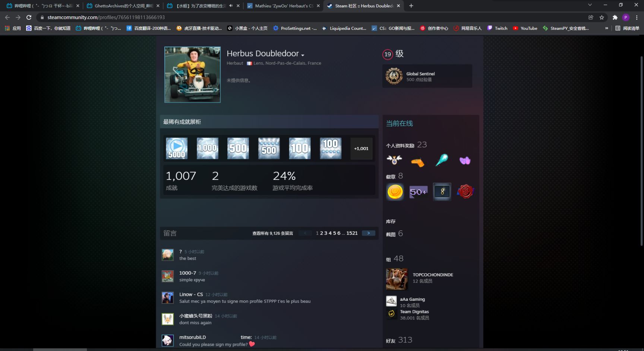Focus the steamcommunity.com address bar
Viewport: 644px width, 351px height.
tap(313, 17)
